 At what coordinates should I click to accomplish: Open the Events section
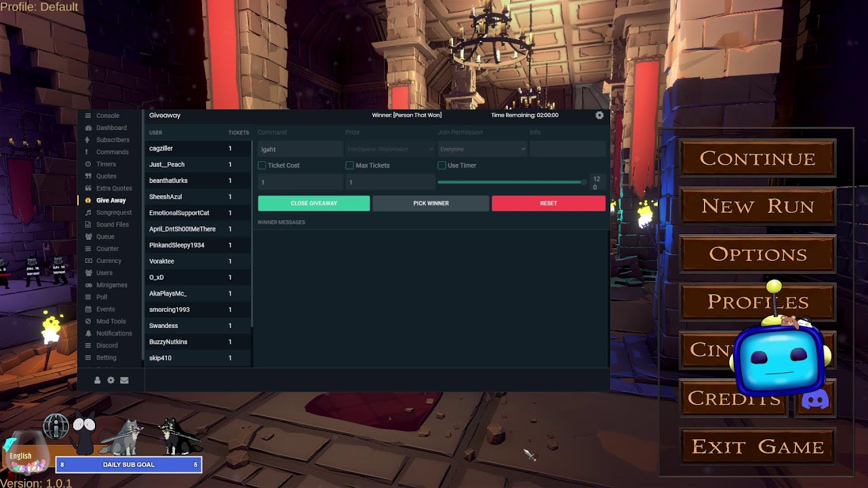click(105, 309)
